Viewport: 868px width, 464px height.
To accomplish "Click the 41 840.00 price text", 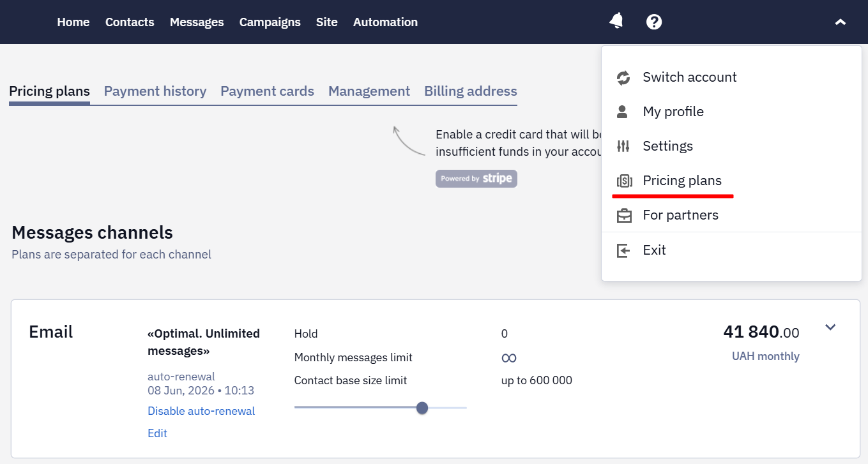I will pyautogui.click(x=761, y=332).
